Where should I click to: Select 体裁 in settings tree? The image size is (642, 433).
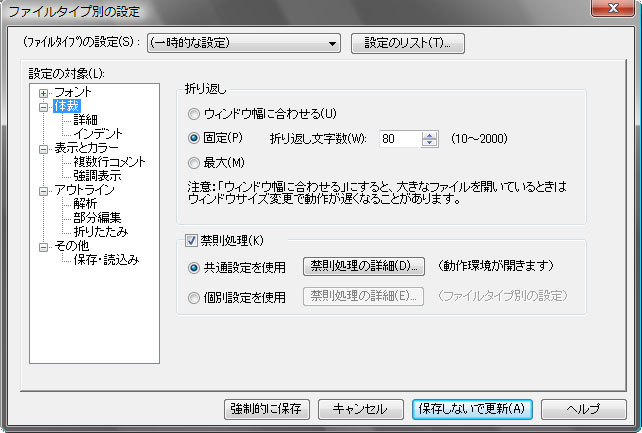[66, 106]
